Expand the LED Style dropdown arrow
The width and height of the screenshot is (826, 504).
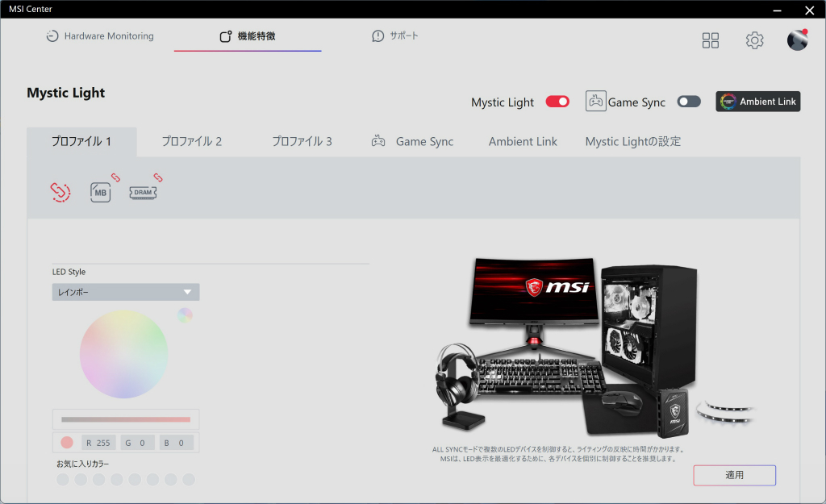click(x=187, y=292)
